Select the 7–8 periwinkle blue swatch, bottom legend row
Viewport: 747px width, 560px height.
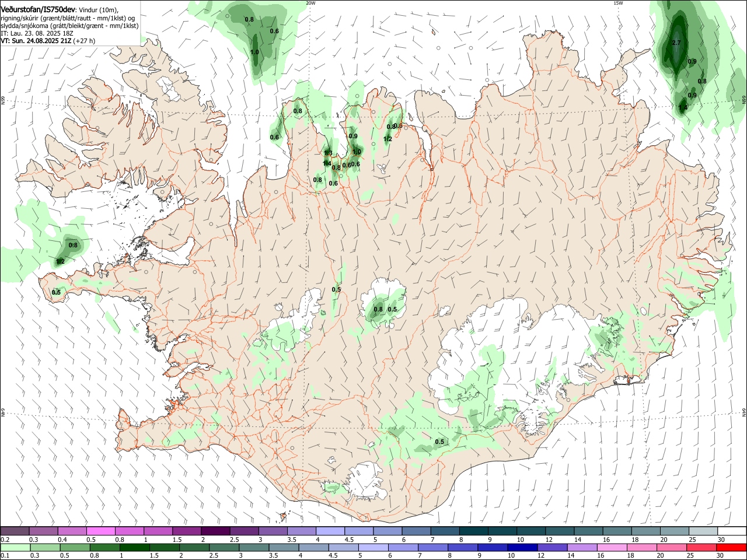[x=433, y=548]
